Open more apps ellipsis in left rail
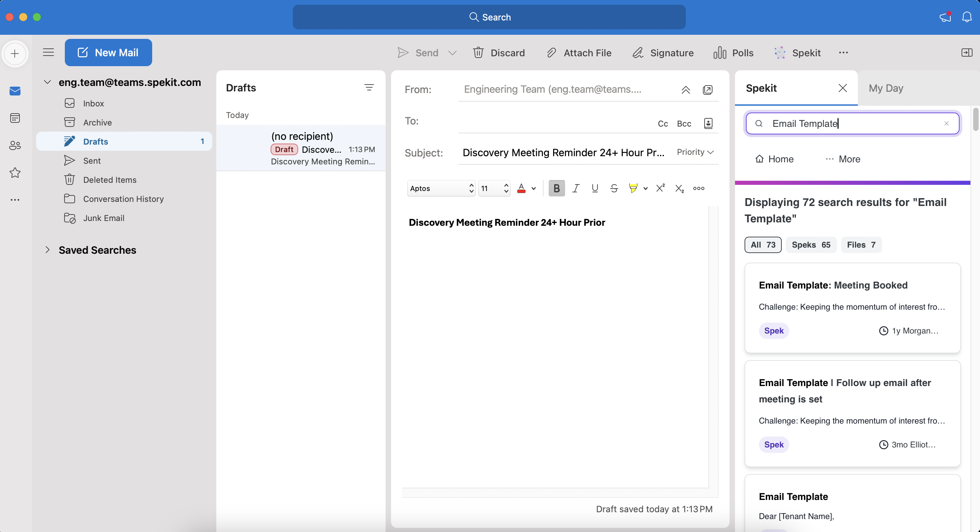The height and width of the screenshot is (532, 980). pos(15,199)
